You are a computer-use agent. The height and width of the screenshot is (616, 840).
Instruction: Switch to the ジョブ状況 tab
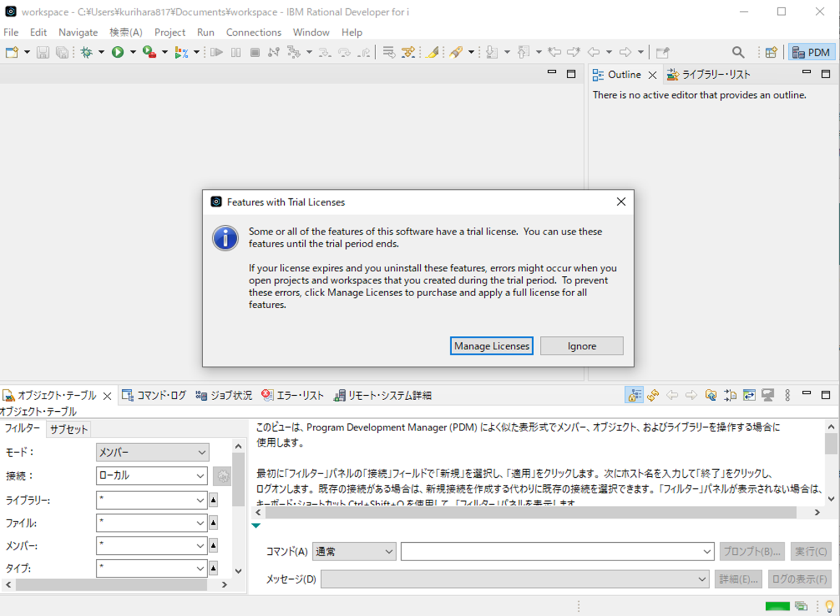[x=224, y=395]
